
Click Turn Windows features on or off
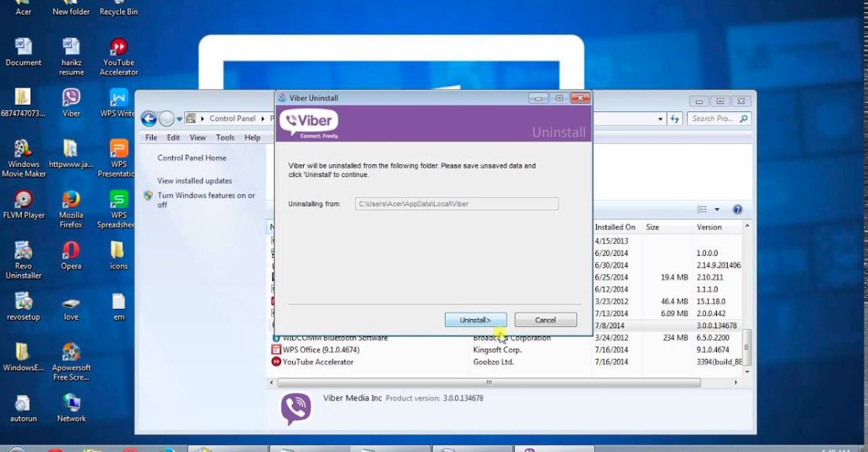coord(206,200)
